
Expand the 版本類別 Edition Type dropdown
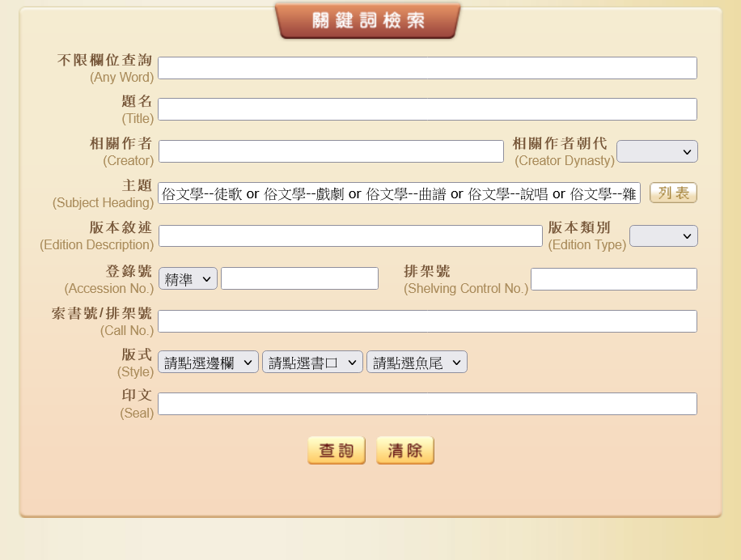[663, 235]
